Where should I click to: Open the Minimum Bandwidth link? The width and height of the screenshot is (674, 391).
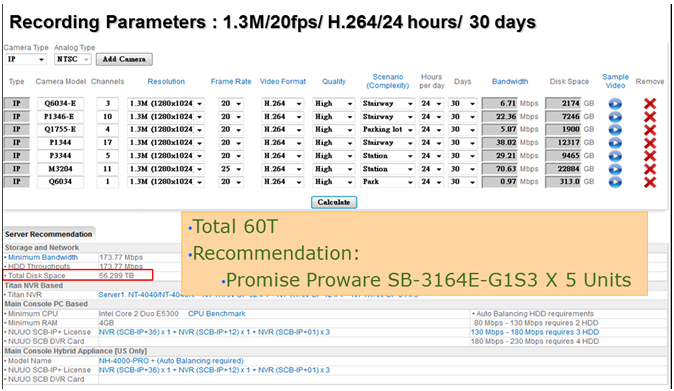(x=43, y=257)
